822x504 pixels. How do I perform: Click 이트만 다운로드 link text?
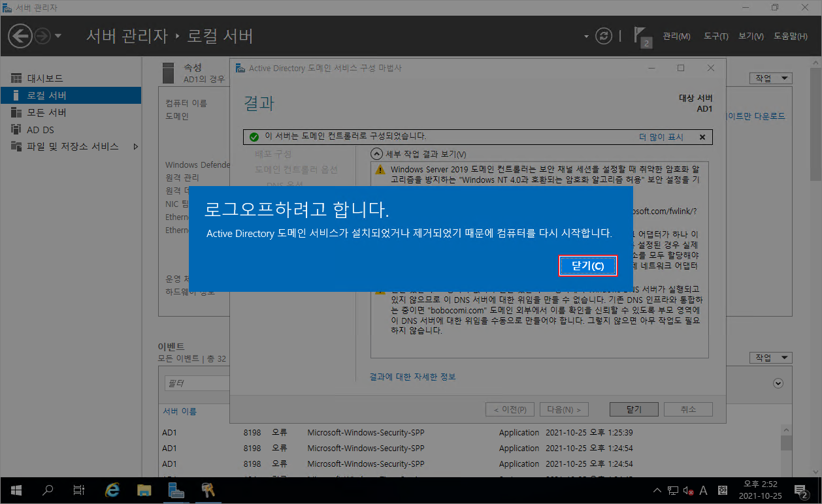tap(756, 116)
